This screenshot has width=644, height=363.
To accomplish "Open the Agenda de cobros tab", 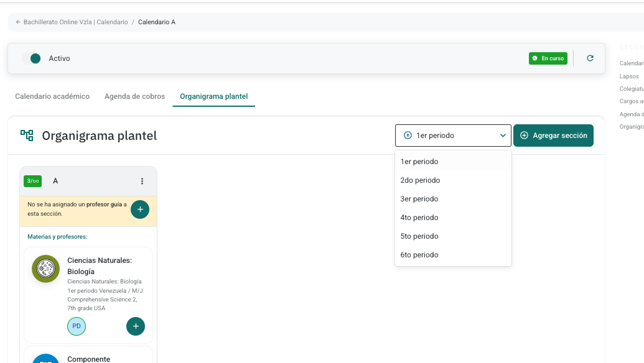I will tap(135, 96).
